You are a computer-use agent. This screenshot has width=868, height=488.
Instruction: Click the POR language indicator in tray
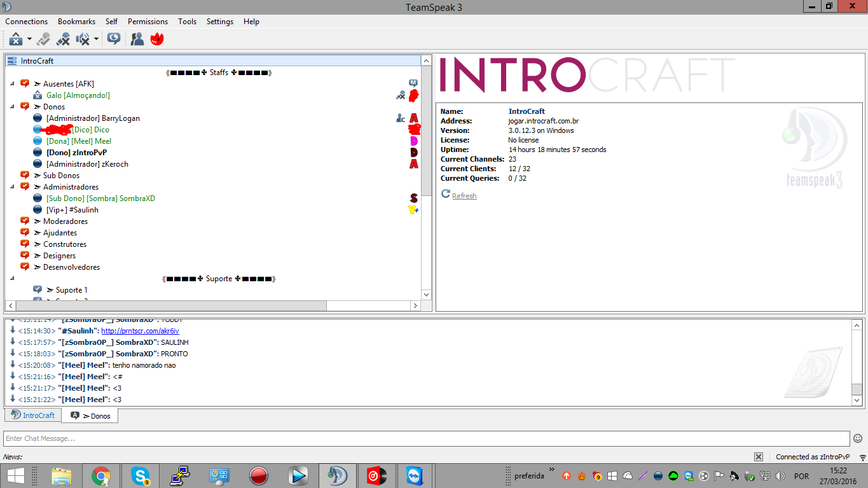[x=802, y=476]
